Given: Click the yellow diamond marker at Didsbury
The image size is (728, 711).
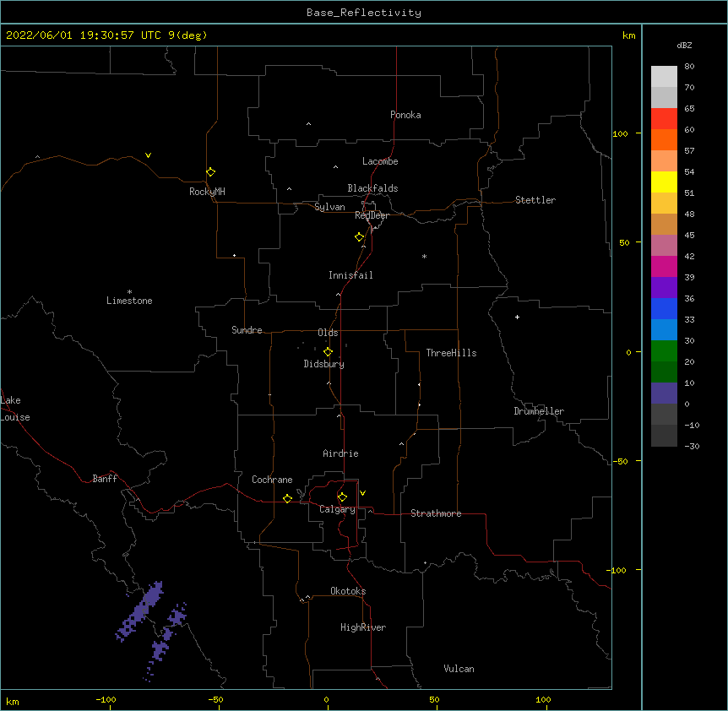Looking at the screenshot, I should click(329, 351).
